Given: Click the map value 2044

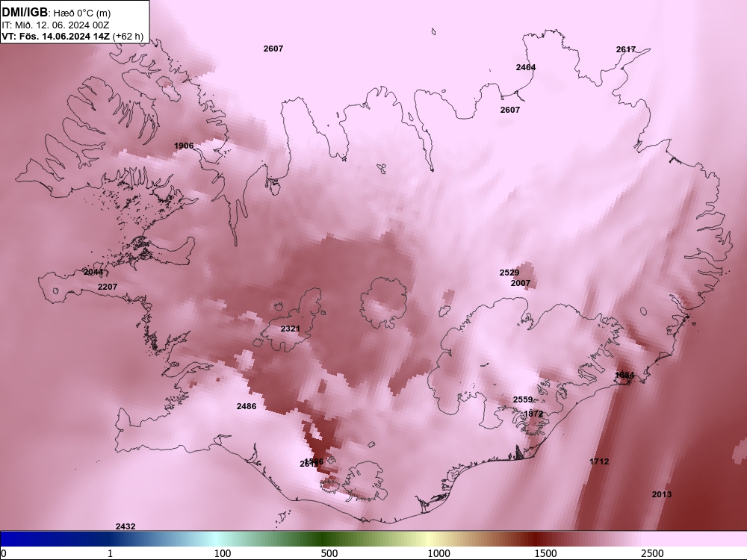Looking at the screenshot, I should point(93,272).
